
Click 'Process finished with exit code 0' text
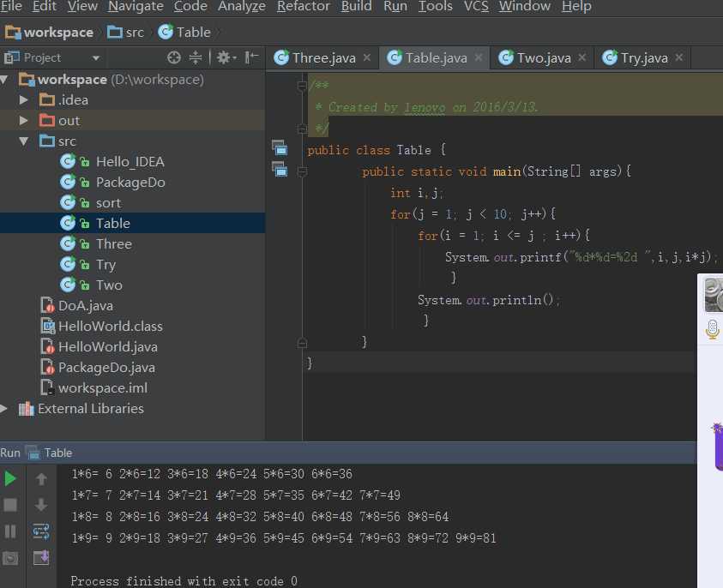(184, 581)
